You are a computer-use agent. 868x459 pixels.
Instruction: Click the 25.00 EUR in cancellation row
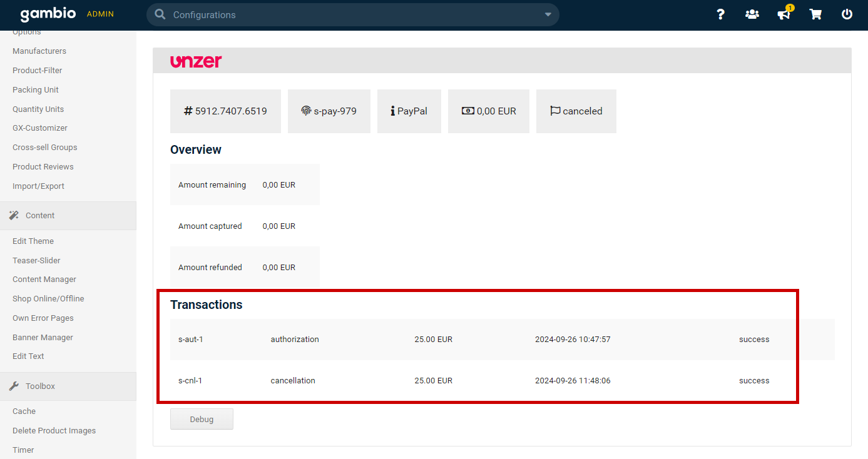tap(433, 381)
